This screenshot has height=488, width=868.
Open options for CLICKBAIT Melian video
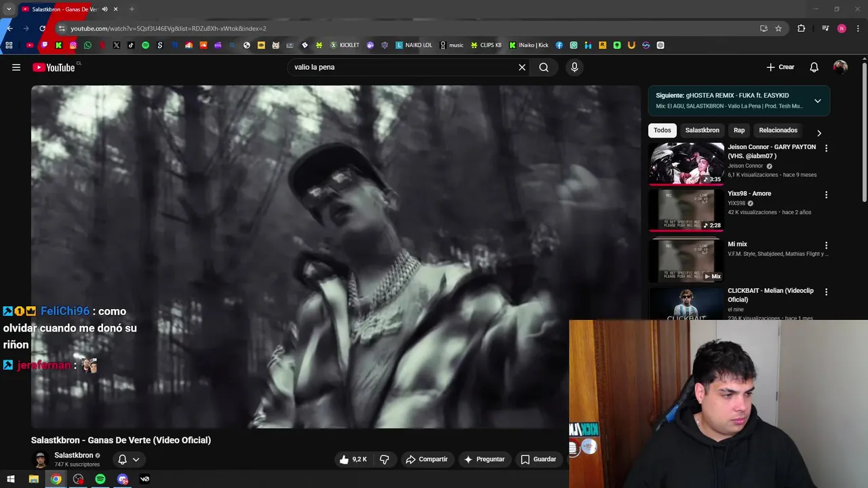[826, 291]
